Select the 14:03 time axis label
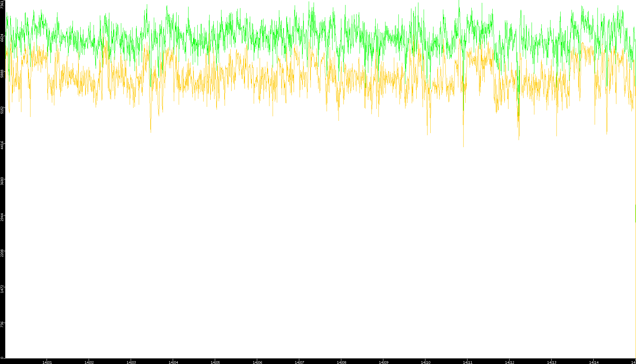 tap(131, 362)
